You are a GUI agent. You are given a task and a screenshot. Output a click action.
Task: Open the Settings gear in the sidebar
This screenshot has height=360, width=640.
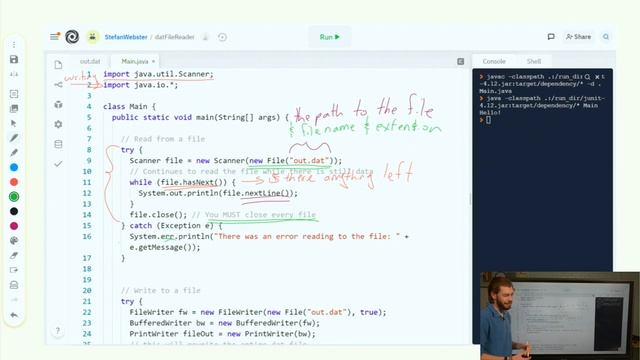[58, 124]
